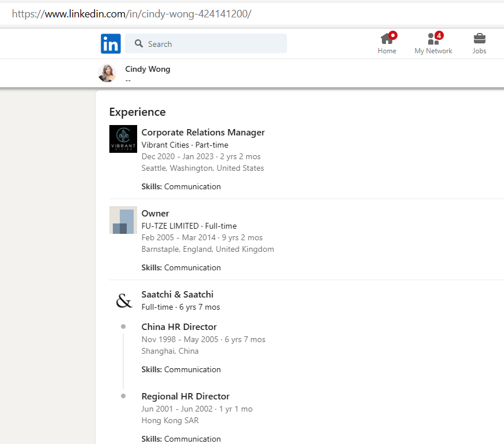Click the LinkedIn logo icon
This screenshot has height=444, width=504.
pyautogui.click(x=111, y=44)
